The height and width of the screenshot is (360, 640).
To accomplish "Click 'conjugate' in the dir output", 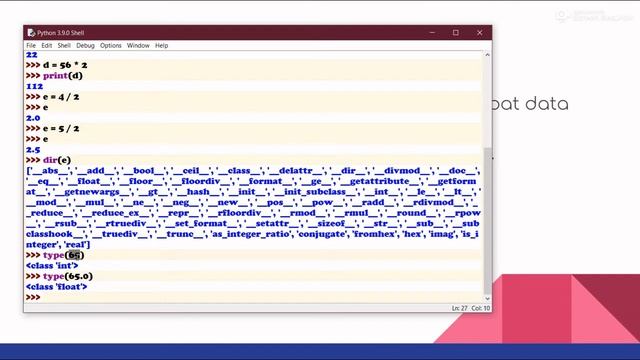I will point(322,234).
